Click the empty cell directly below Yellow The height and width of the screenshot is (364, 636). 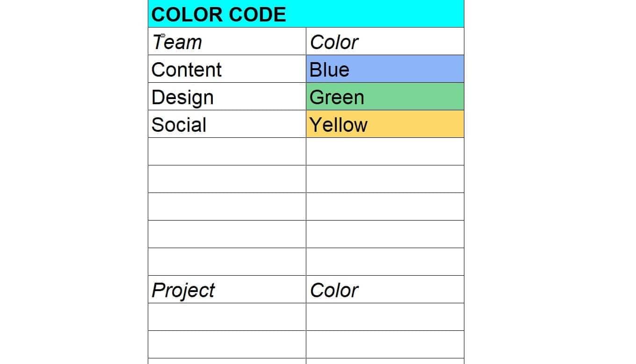385,152
